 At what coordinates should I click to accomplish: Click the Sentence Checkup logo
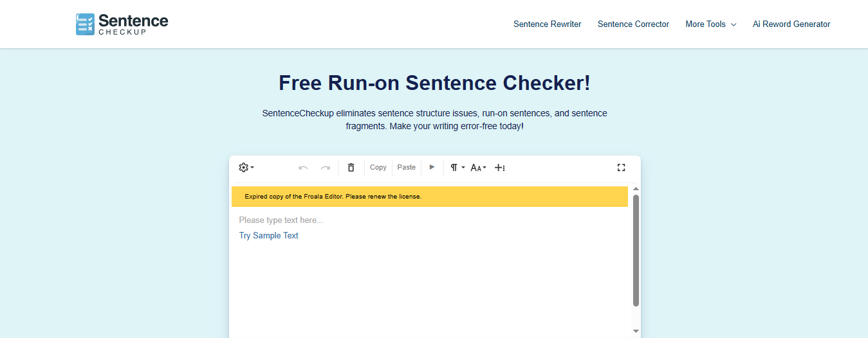point(122,24)
